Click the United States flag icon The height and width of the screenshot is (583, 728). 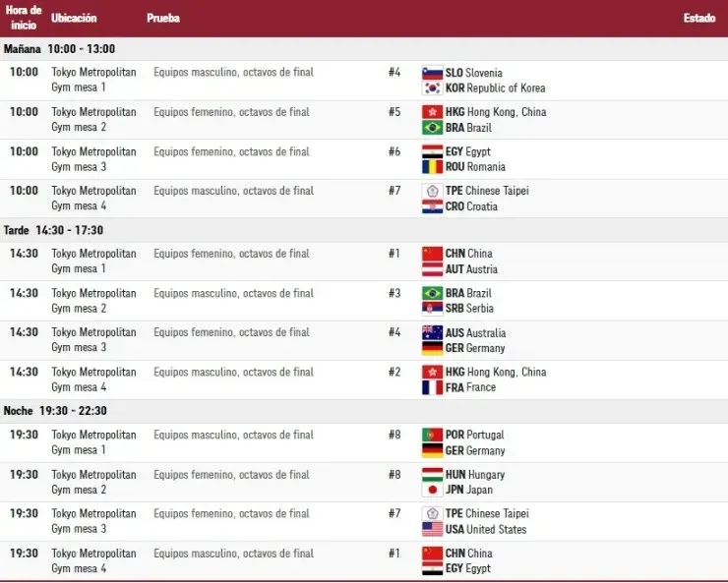pyautogui.click(x=432, y=529)
